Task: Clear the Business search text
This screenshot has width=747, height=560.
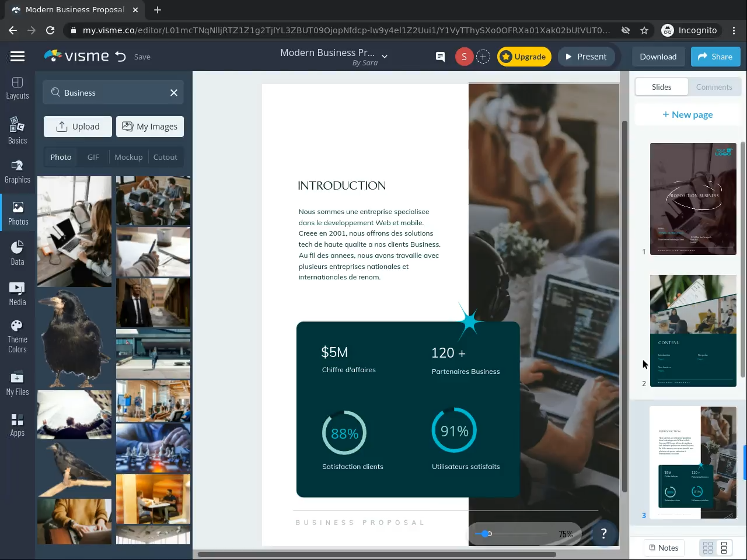Action: pos(174,93)
